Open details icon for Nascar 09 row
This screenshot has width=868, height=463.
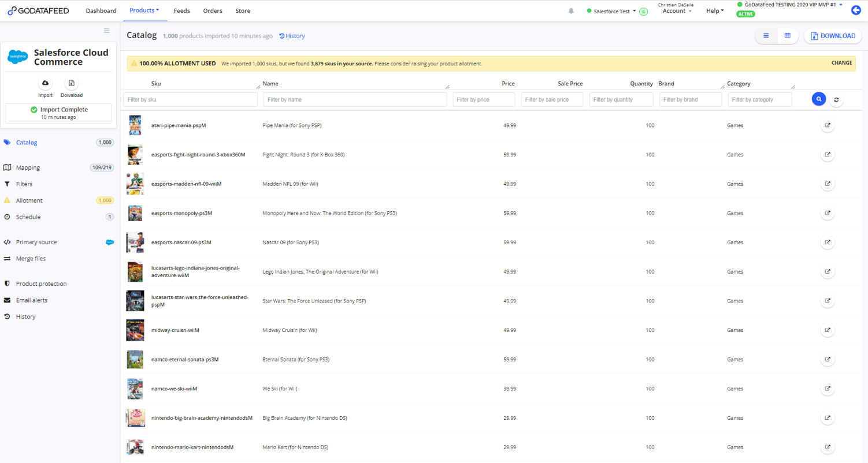[x=828, y=242]
